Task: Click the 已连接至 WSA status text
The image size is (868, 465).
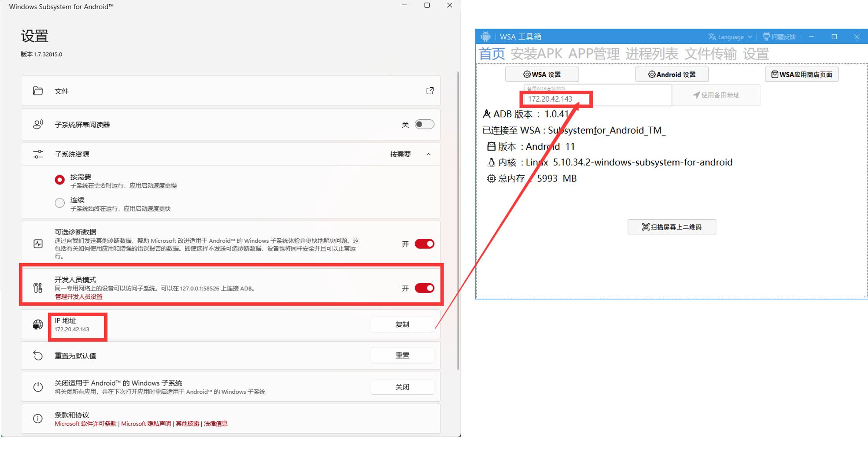Action: coord(574,130)
